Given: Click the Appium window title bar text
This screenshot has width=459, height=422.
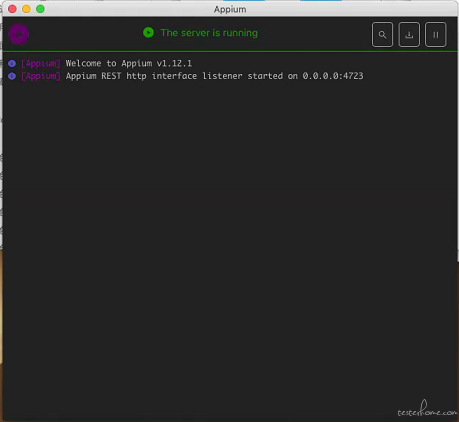Looking at the screenshot, I should pos(230,9).
